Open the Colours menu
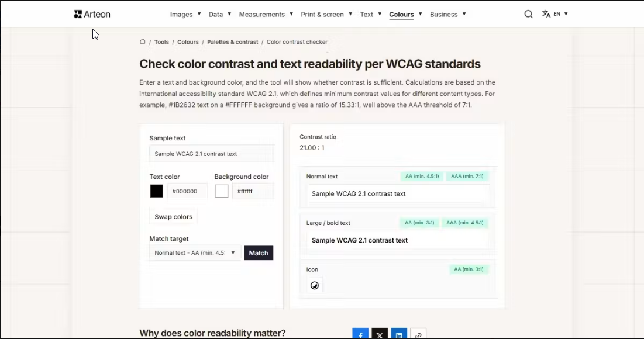Image resolution: width=644 pixels, height=339 pixels. (405, 15)
